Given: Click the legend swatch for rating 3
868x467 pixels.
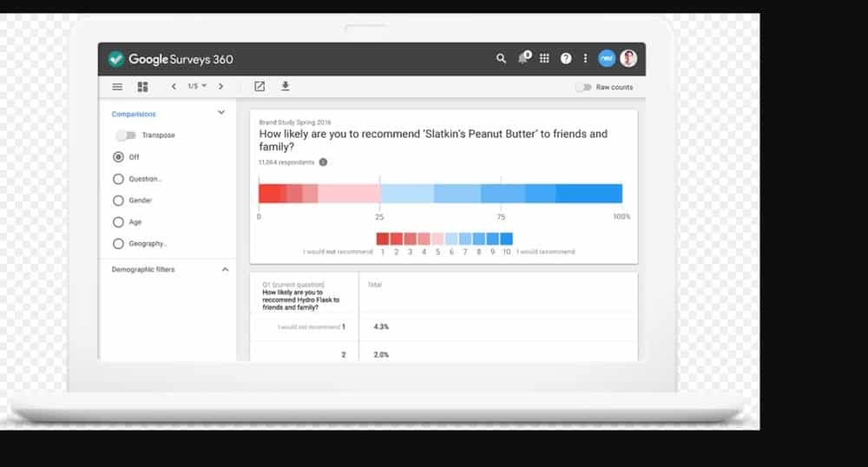Looking at the screenshot, I should pos(411,239).
